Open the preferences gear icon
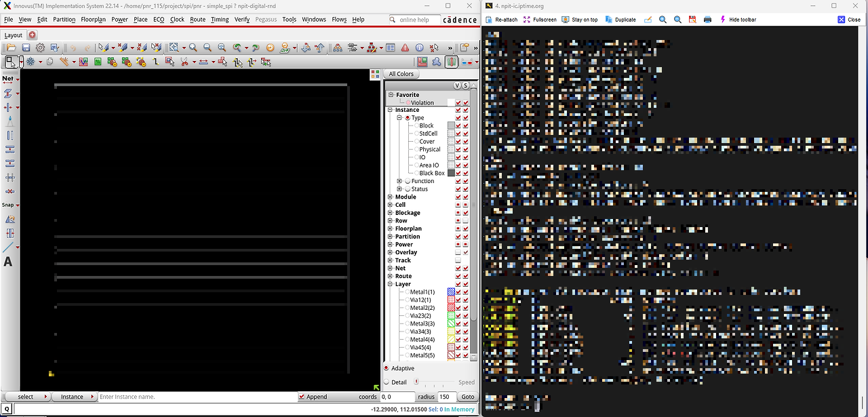The width and height of the screenshot is (868, 417). 40,48
